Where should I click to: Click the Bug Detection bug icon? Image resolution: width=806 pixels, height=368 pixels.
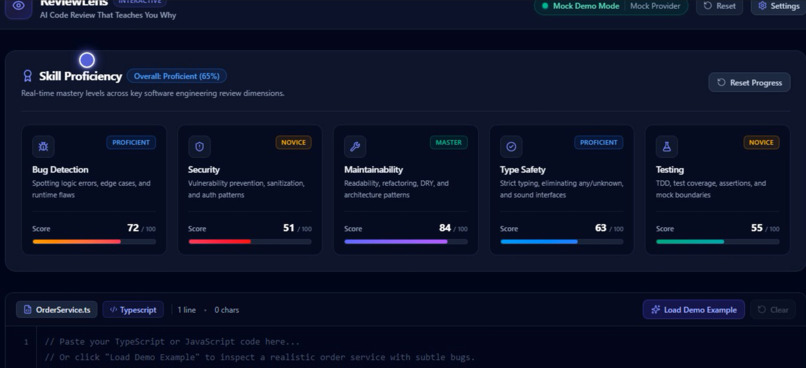coord(43,147)
